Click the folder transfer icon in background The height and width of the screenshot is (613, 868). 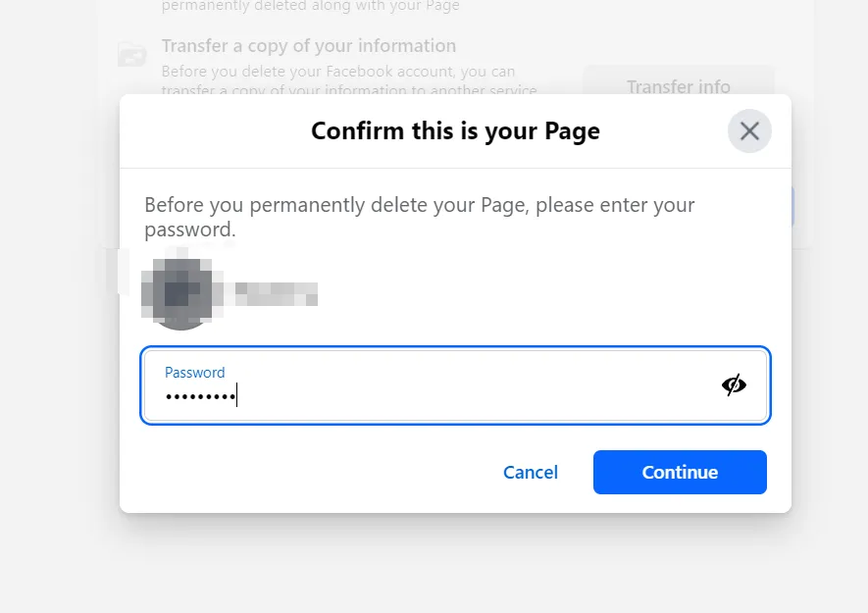point(132,55)
